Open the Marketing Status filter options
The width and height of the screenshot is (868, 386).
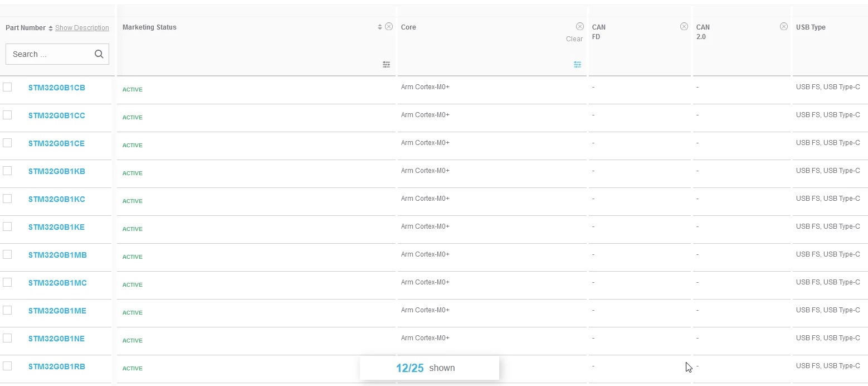coord(386,65)
